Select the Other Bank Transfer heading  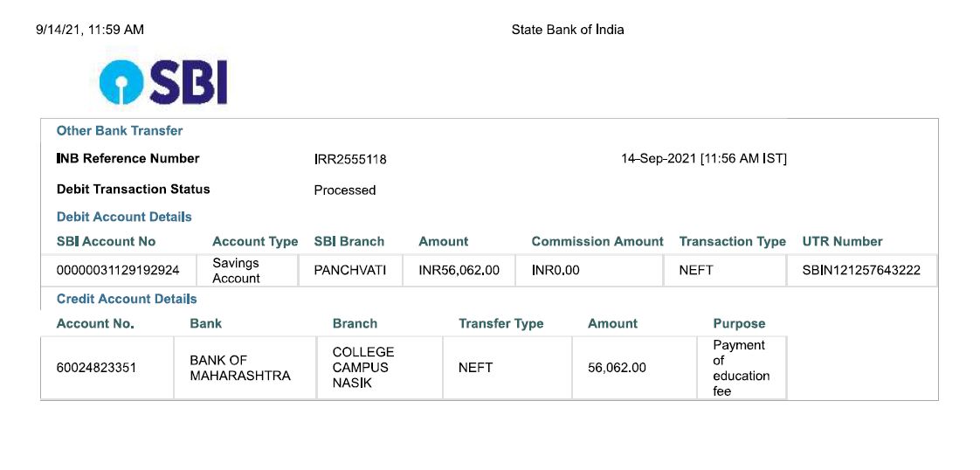tap(120, 131)
